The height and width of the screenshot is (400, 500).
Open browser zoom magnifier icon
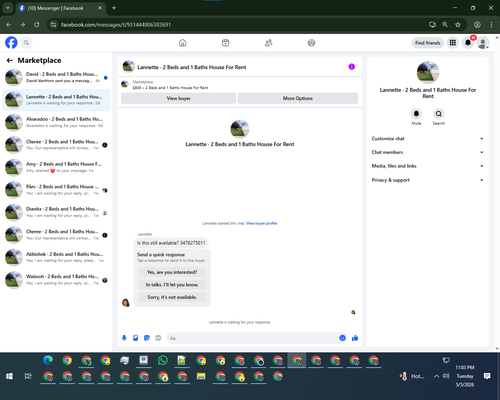pos(445,25)
